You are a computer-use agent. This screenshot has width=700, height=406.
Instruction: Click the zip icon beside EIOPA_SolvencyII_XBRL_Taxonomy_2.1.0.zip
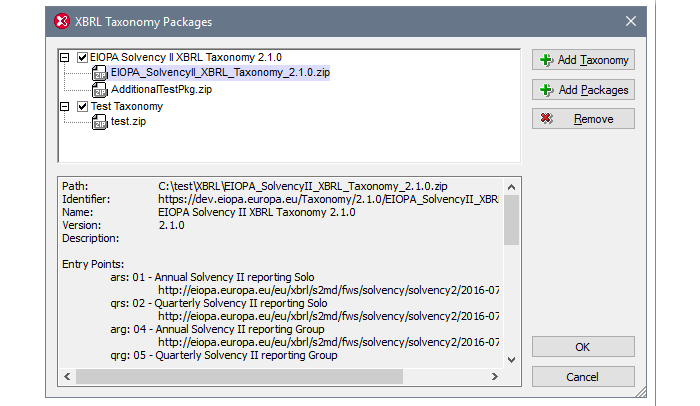coord(100,73)
